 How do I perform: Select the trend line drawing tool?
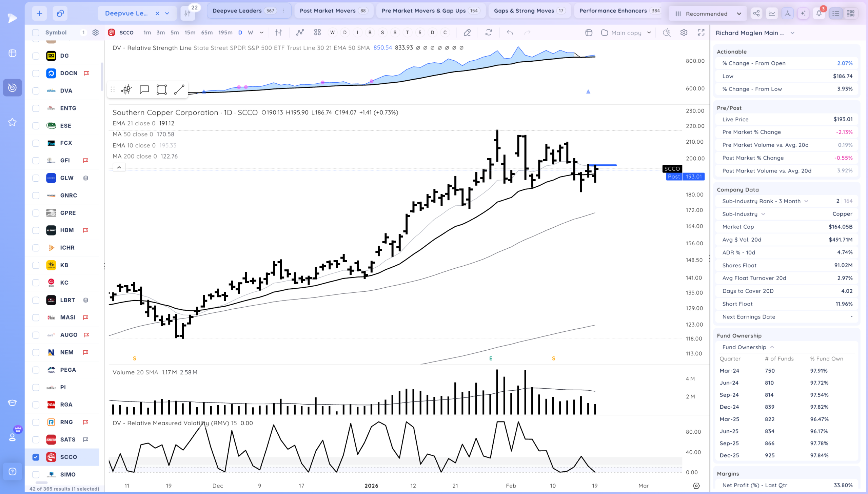click(x=179, y=89)
